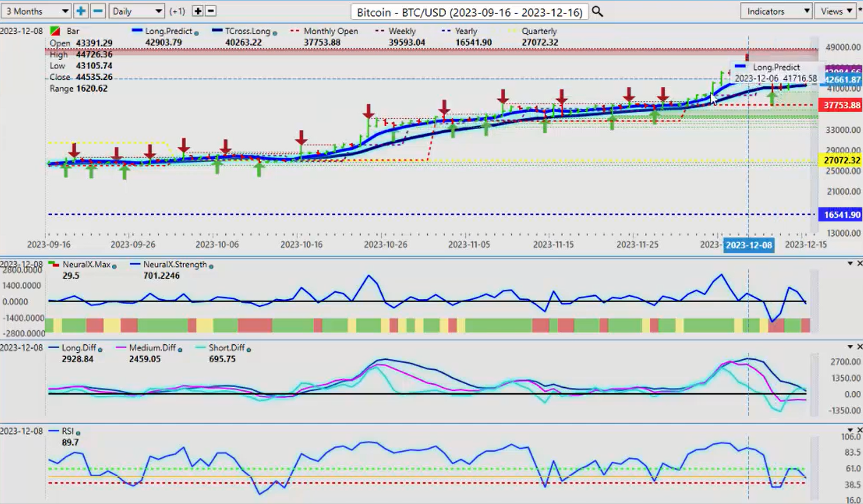This screenshot has height=504, width=863.
Task: Open TCross.Long settings dot
Action: tap(275, 33)
